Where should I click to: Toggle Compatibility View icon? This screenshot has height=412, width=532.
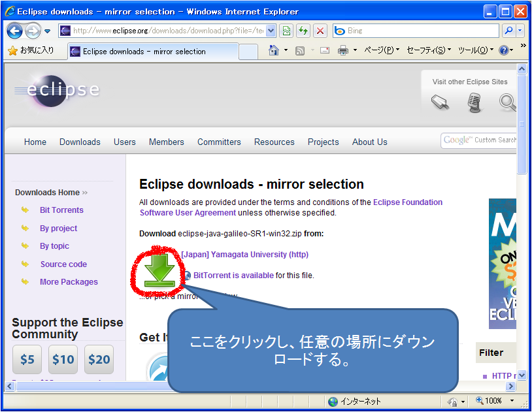point(286,31)
